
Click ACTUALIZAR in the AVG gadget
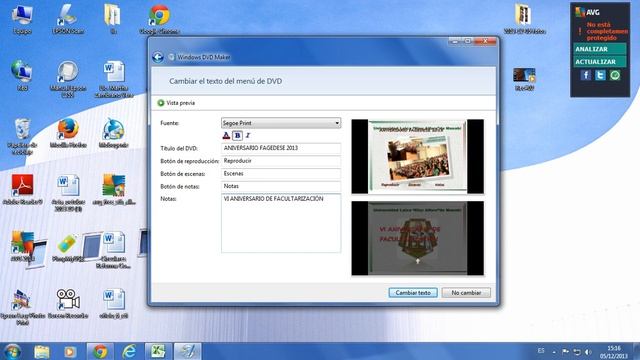[600, 62]
